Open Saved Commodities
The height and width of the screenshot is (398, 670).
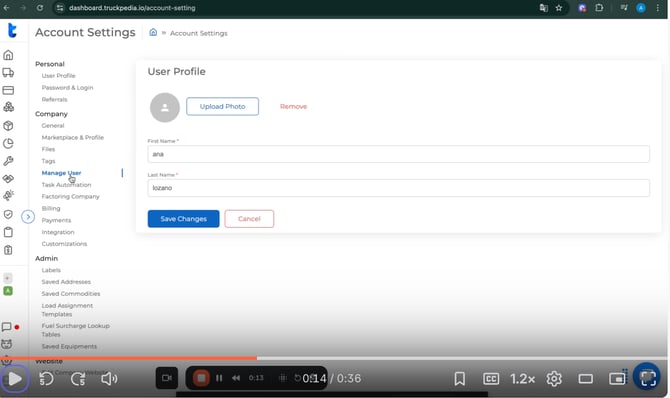tap(71, 294)
